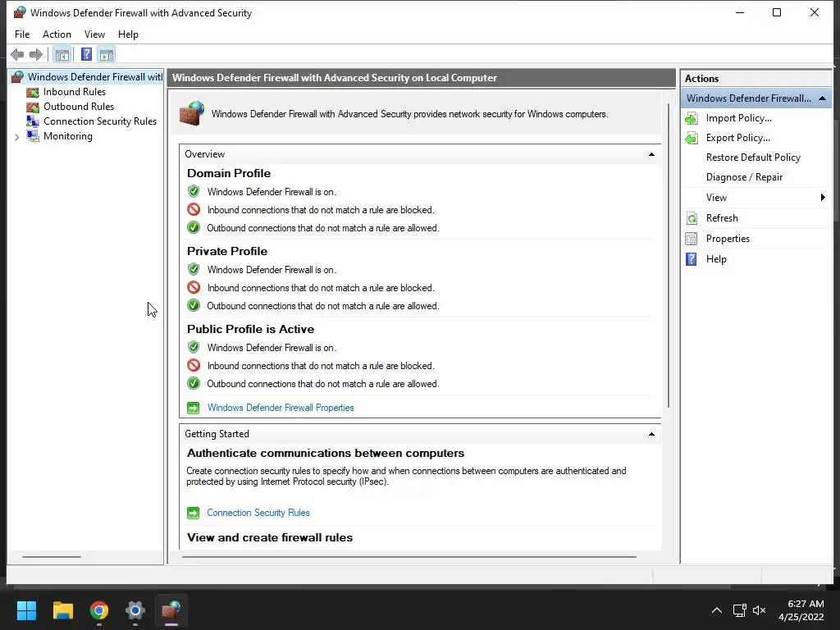
Task: Click the Monitoring tree icon
Action: (x=33, y=136)
